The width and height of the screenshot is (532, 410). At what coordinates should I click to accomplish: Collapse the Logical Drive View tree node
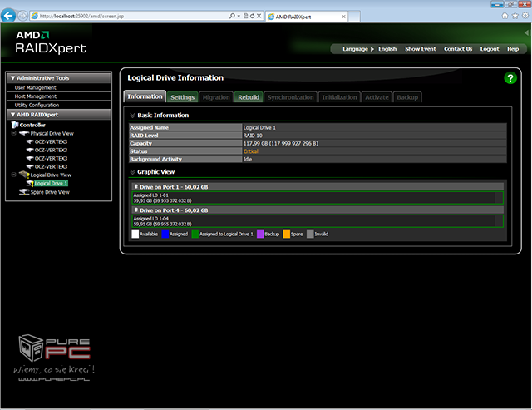(13, 175)
